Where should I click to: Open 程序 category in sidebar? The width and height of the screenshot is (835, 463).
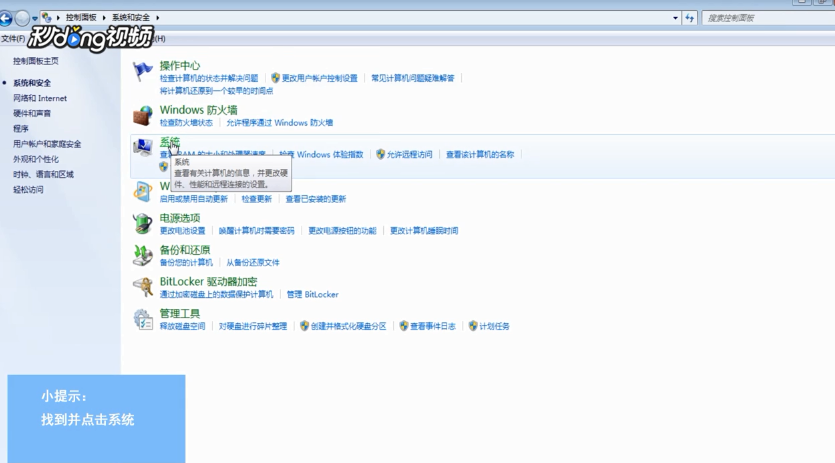click(21, 129)
